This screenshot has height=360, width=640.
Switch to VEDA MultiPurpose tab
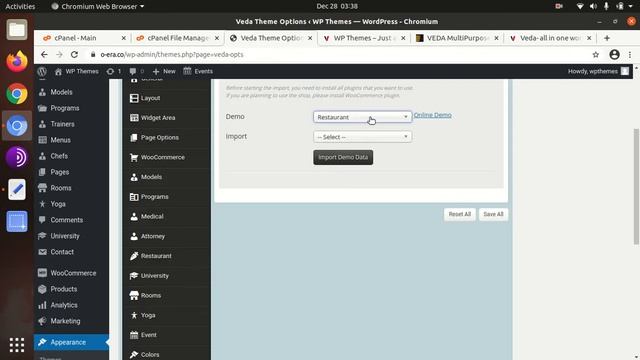(x=457, y=38)
